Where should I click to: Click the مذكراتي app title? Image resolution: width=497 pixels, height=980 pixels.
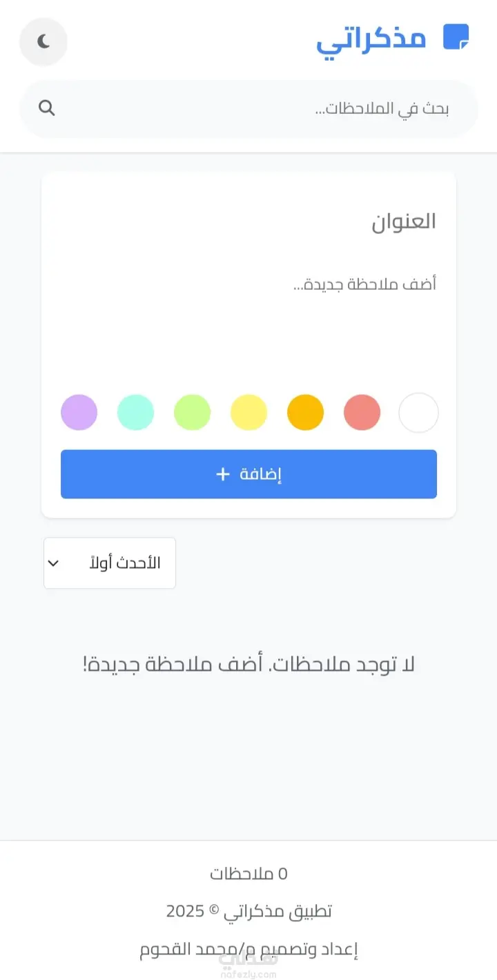(x=371, y=39)
